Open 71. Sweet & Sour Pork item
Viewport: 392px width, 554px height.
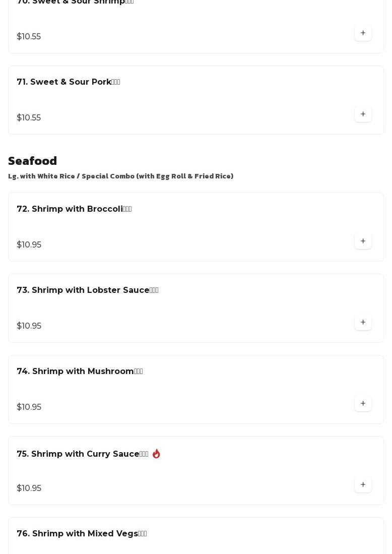(x=68, y=82)
